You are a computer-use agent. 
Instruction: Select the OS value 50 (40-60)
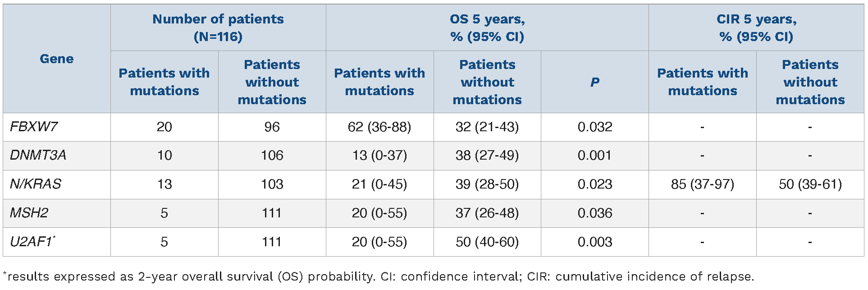[x=487, y=242]
